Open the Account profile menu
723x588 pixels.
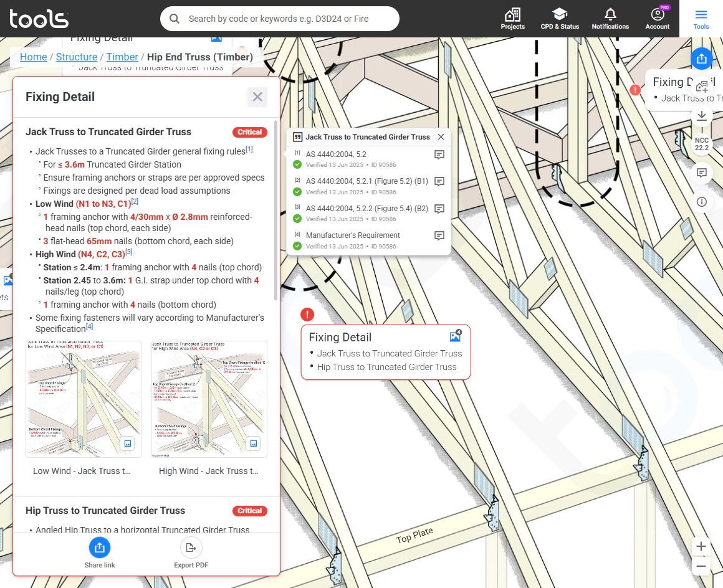(657, 18)
